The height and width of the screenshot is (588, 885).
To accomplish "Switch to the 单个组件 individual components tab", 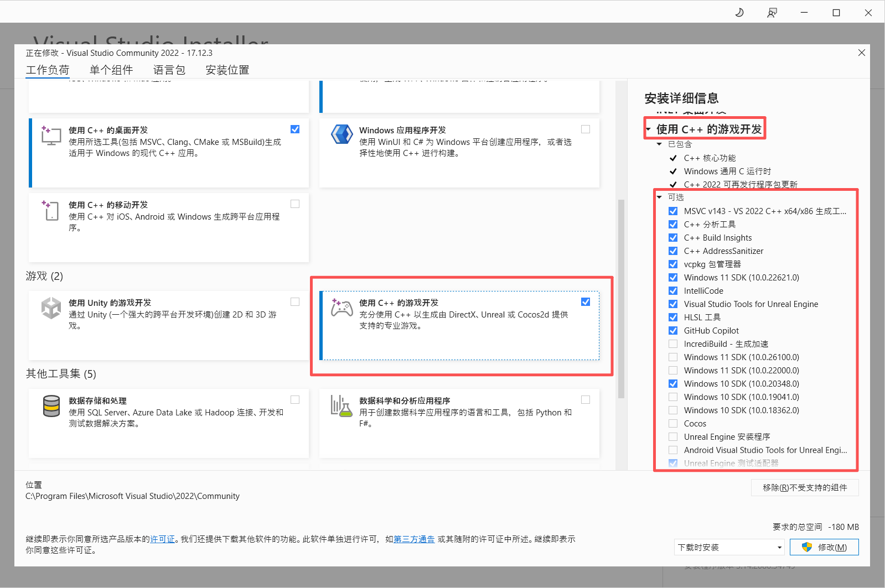I will (x=111, y=70).
